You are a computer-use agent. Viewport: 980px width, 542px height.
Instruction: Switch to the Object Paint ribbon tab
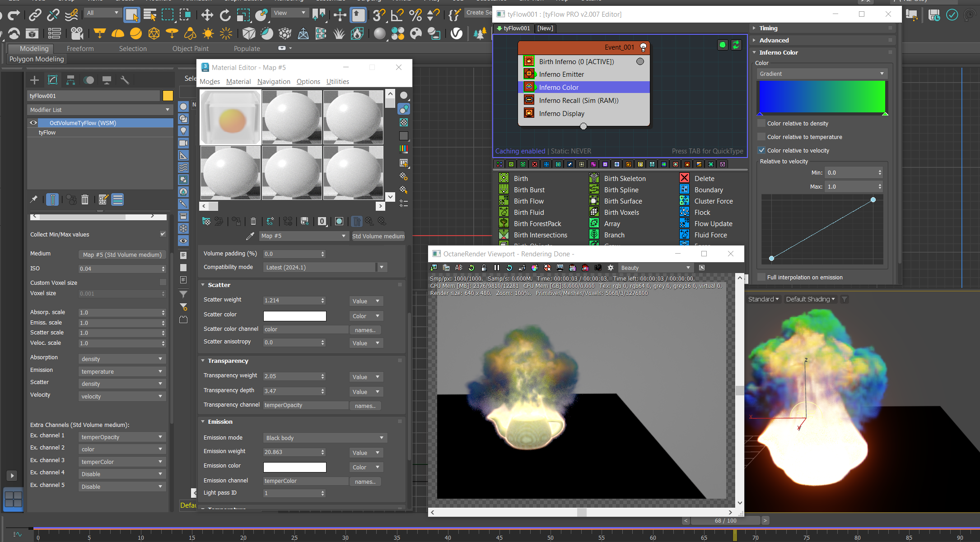tap(191, 49)
